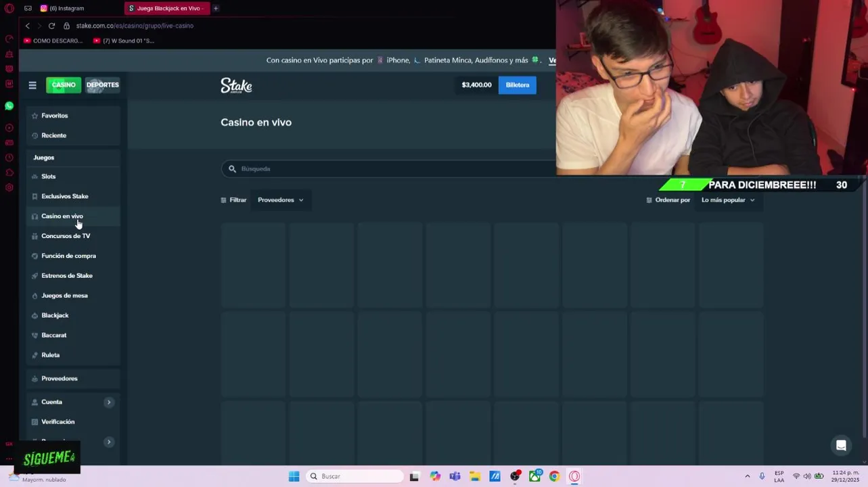Click the Juegos sidebar heading
Viewport: 868px width, 487px height.
[44, 158]
